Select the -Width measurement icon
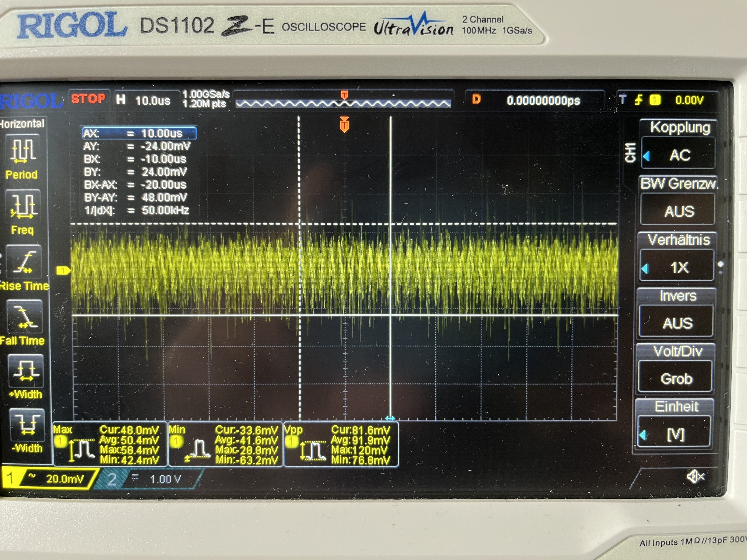Viewport: 747px width, 560px height. point(27,425)
